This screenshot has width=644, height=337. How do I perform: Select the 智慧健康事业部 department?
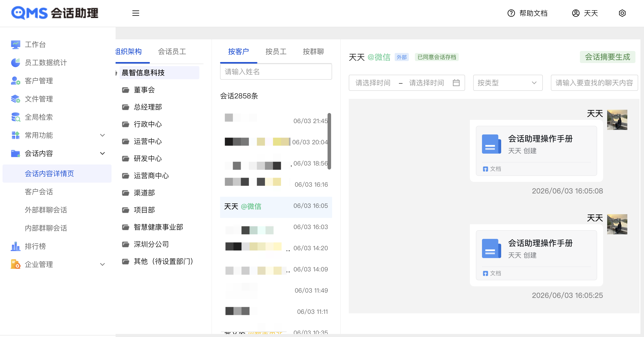coord(158,227)
